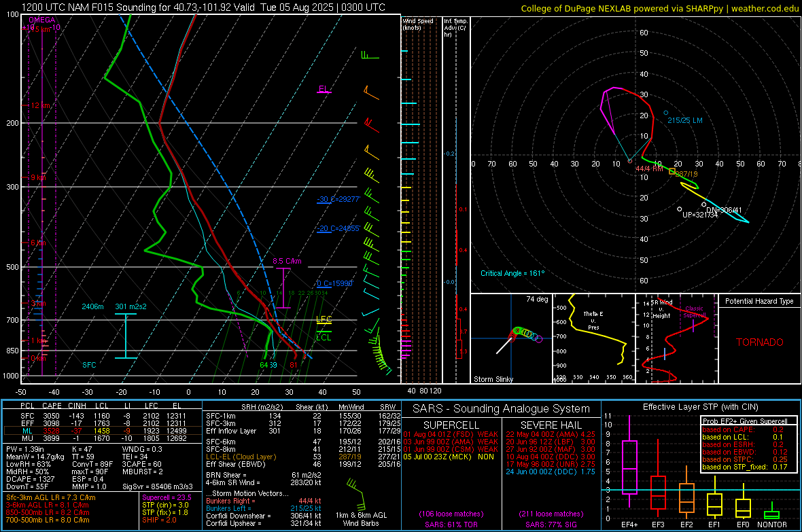Click the '0 C=15990'' freezing level annotation
Screen dimensions: 802x532
pyautogui.click(x=334, y=283)
